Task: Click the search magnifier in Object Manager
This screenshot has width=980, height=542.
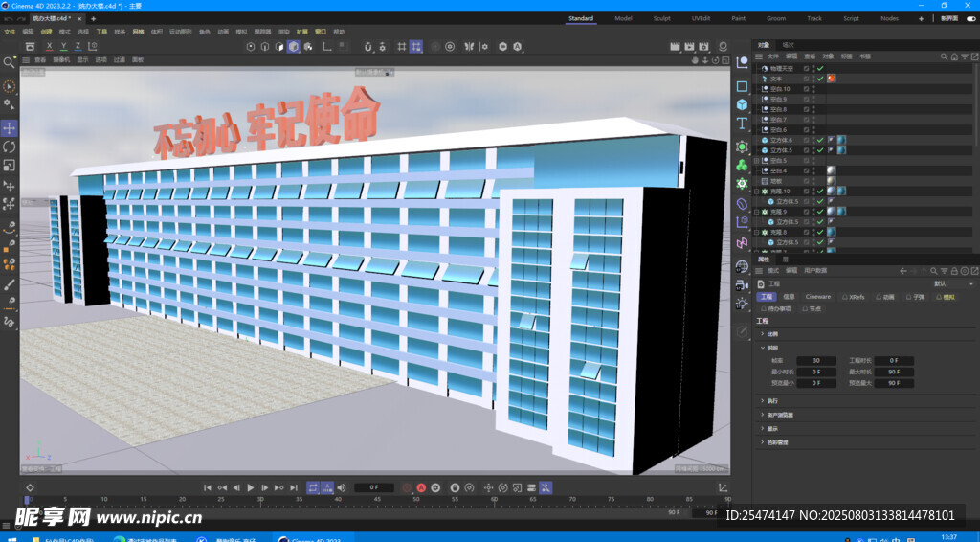Action: pyautogui.click(x=945, y=56)
